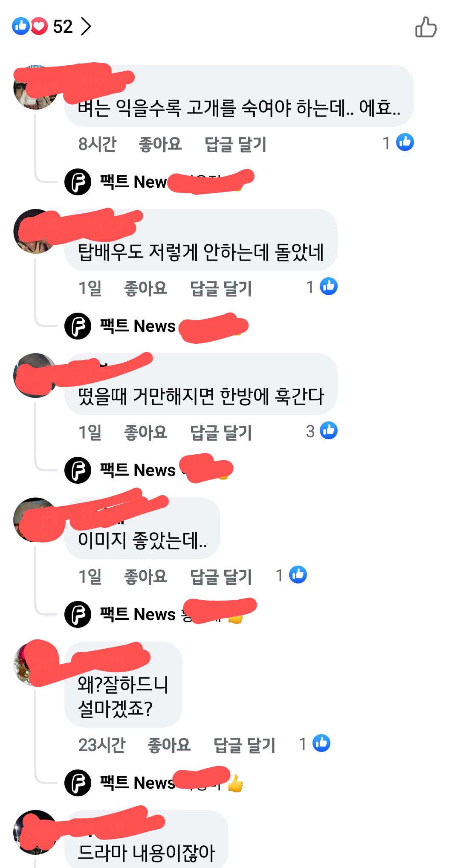Tap the red heart reaction icon
The width and height of the screenshot is (460, 868).
tap(39, 26)
